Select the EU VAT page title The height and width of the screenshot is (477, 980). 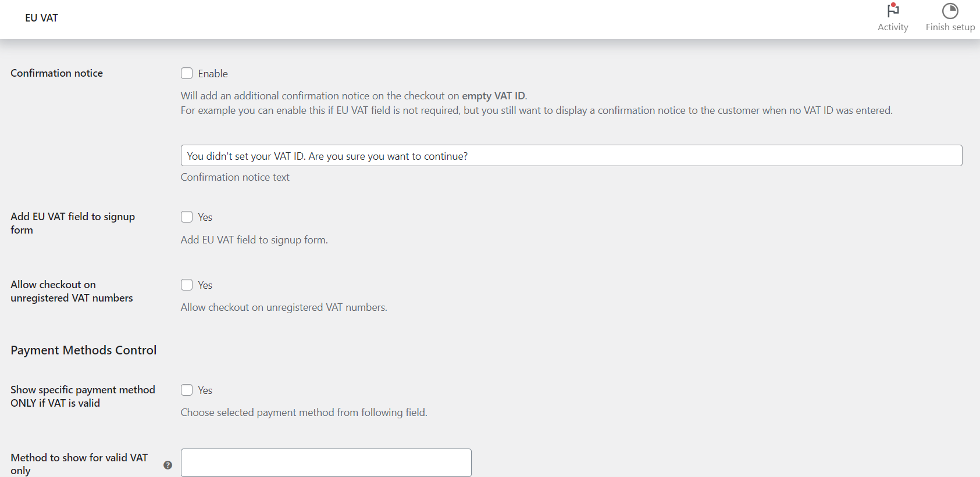[x=41, y=18]
